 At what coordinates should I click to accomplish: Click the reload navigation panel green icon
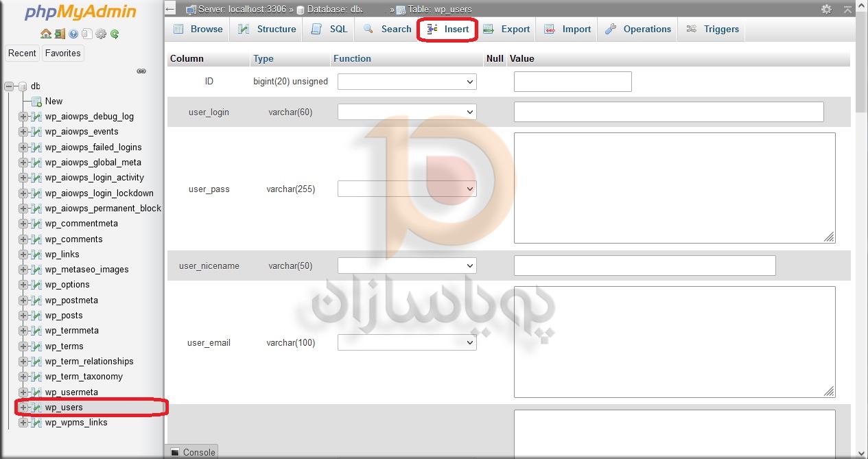[115, 34]
